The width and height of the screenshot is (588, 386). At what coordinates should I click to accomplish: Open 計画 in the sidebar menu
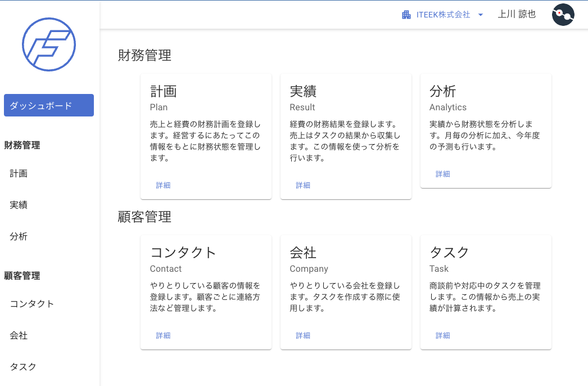(19, 173)
